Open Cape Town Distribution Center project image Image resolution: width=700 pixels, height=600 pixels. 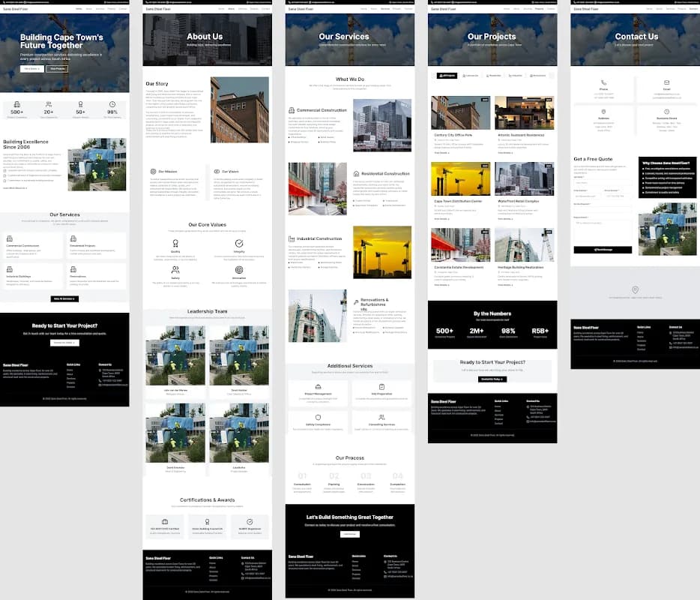[x=461, y=179]
